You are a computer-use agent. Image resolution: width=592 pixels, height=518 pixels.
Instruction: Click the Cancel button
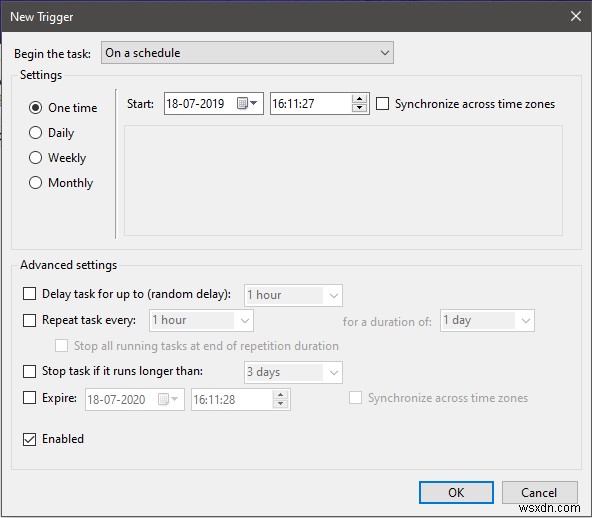click(x=539, y=492)
